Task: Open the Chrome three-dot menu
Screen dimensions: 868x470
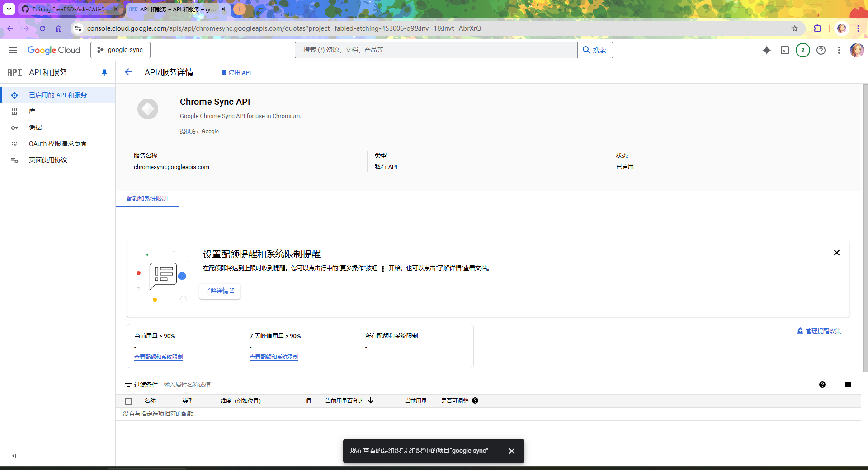Action: click(x=858, y=28)
